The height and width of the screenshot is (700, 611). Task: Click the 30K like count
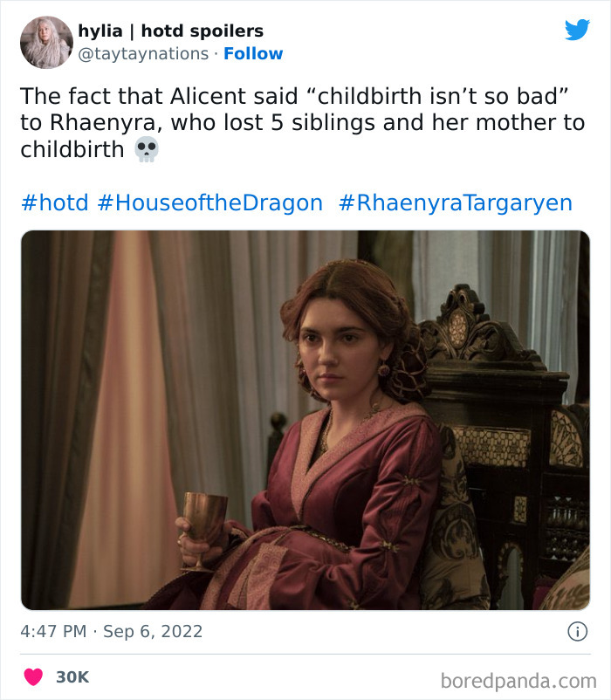pos(74,675)
